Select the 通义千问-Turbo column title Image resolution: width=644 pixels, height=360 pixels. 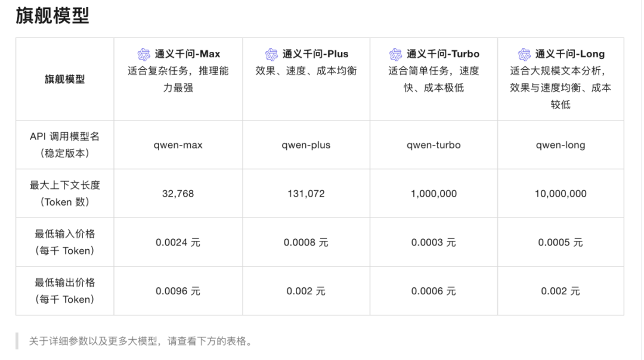443,54
